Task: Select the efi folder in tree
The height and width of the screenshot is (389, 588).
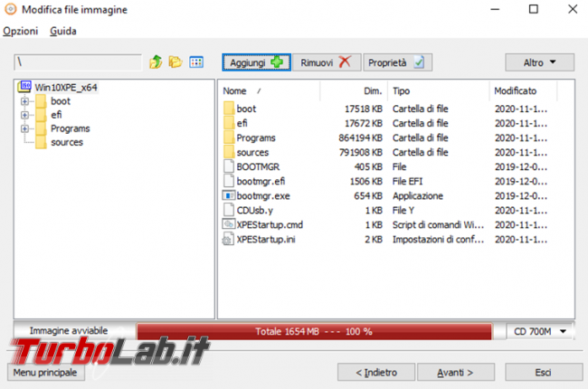Action: (x=56, y=115)
